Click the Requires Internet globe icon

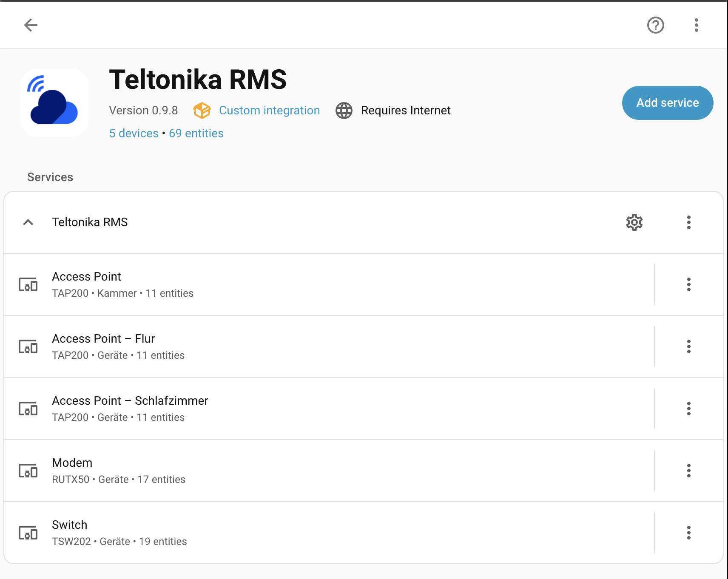[344, 111]
